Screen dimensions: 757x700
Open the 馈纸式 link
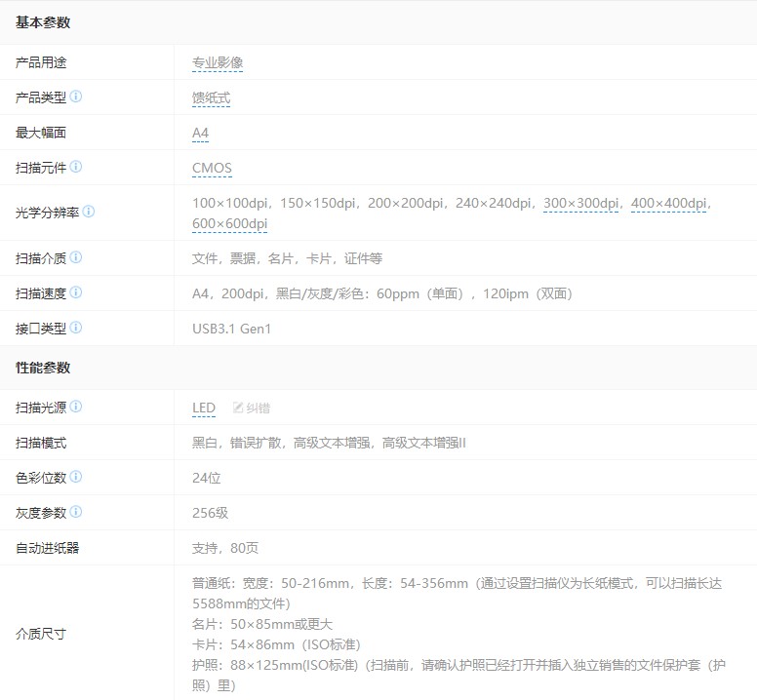pos(211,97)
